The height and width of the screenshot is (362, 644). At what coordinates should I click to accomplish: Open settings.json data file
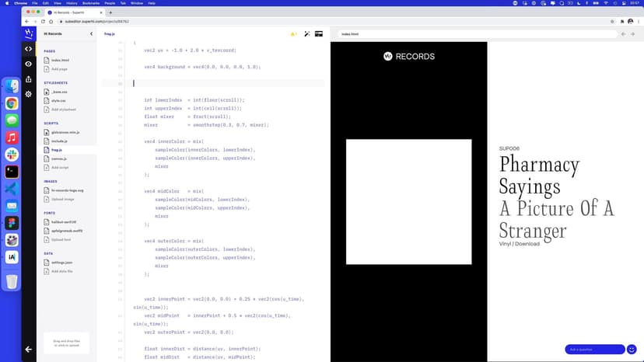pyautogui.click(x=61, y=263)
